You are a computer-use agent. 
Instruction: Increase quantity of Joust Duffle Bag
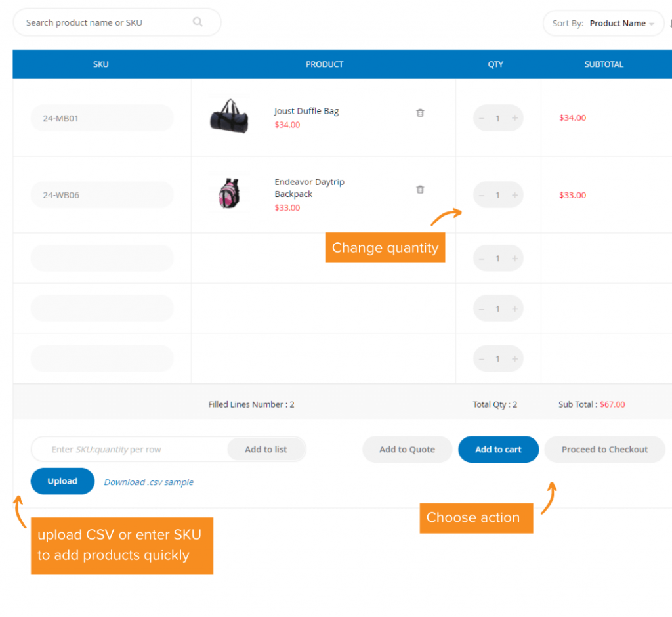coord(514,118)
